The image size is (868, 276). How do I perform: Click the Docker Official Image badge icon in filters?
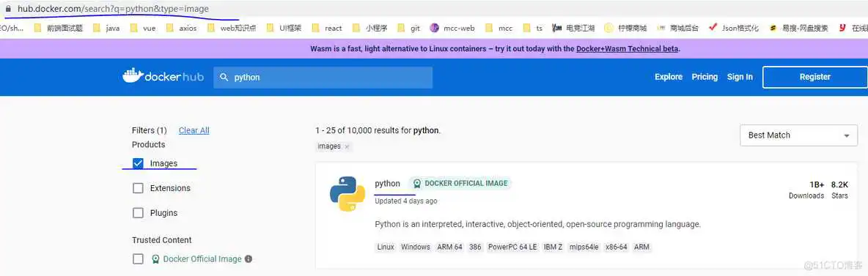click(x=155, y=259)
